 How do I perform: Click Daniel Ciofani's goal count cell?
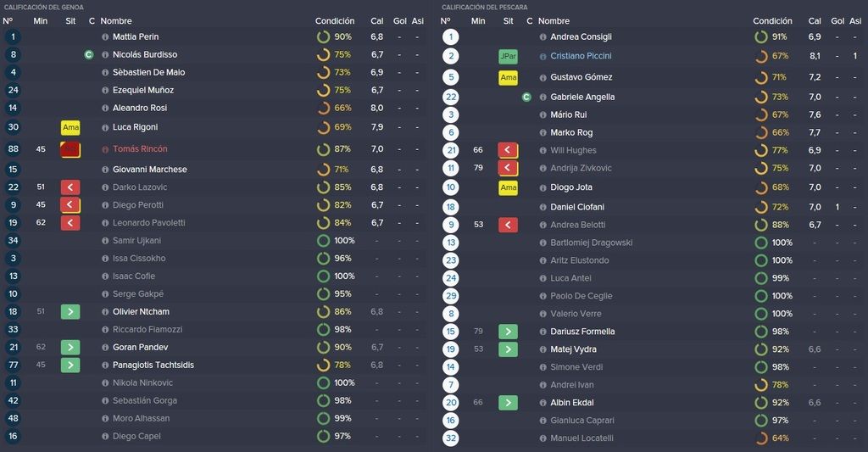pos(837,207)
